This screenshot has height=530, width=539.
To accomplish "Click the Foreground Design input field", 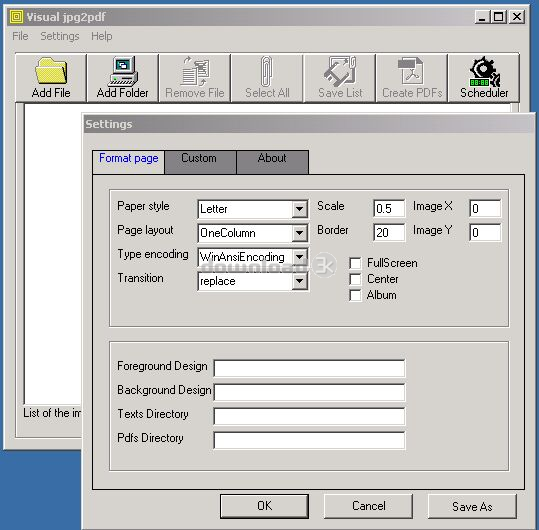I will [x=309, y=368].
